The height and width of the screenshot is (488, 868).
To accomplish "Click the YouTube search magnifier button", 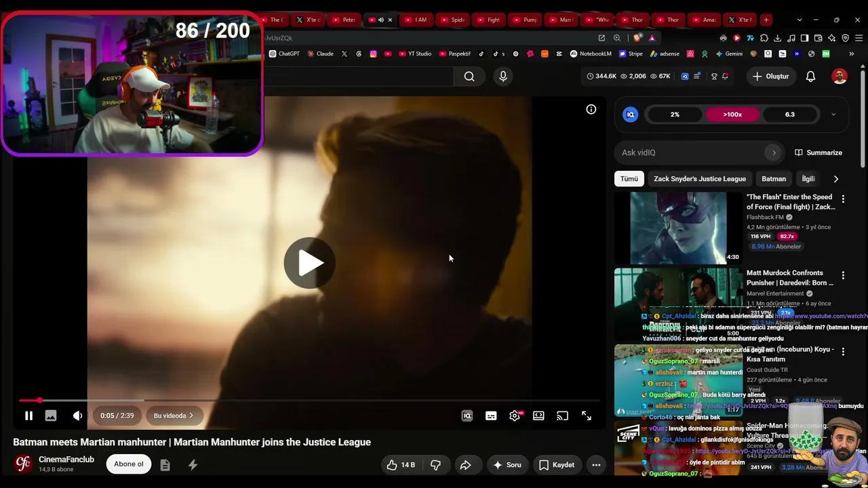I will (469, 77).
